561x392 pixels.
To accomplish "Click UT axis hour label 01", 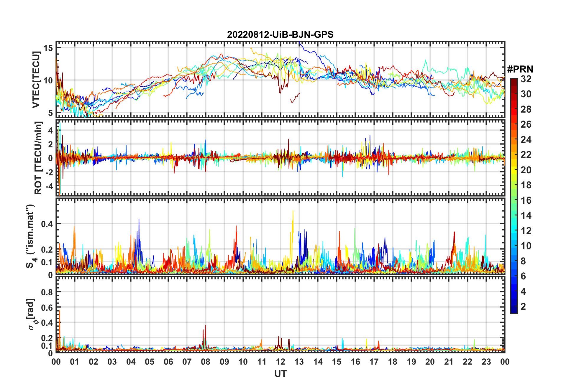I will pyautogui.click(x=75, y=362).
